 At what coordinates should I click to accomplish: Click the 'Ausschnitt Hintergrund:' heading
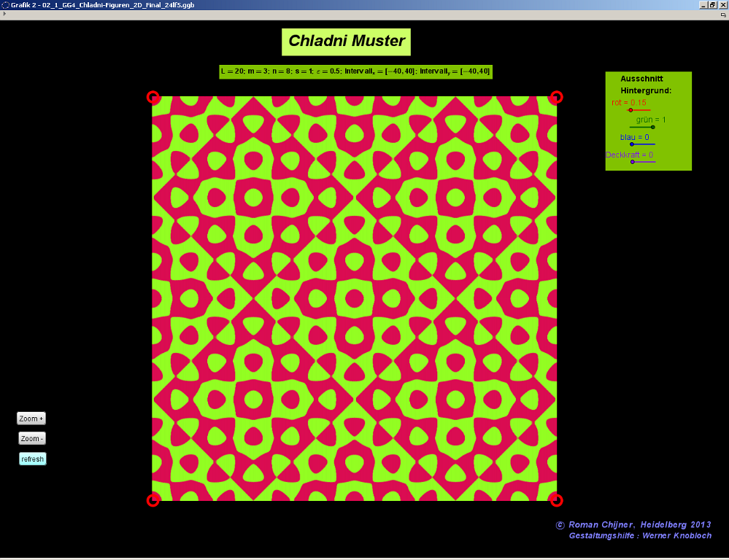(646, 85)
